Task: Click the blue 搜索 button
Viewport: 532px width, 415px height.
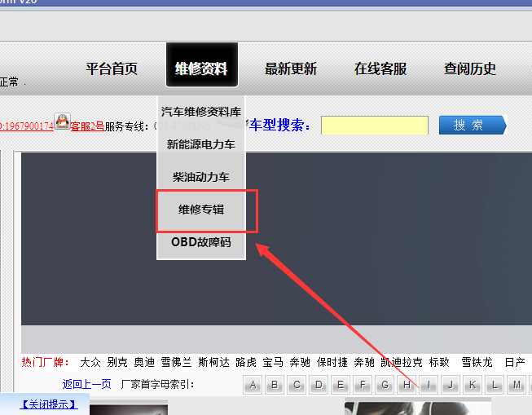Action: (x=473, y=126)
